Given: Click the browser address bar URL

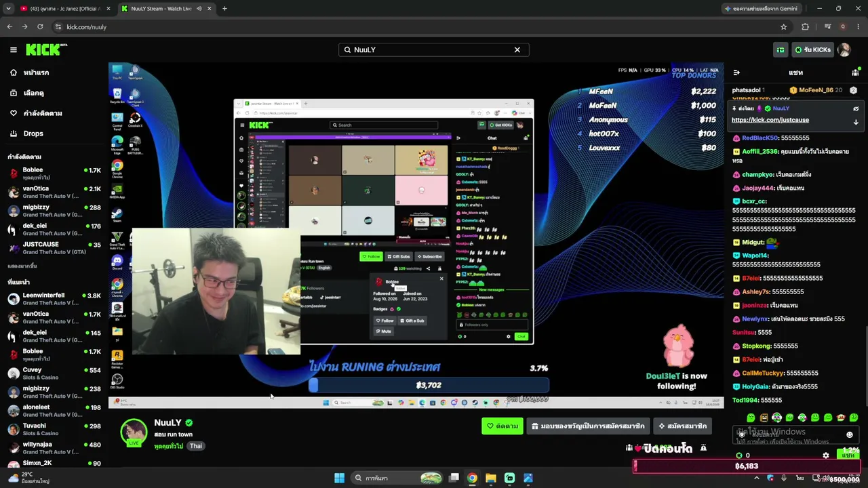Looking at the screenshot, I should [x=87, y=27].
